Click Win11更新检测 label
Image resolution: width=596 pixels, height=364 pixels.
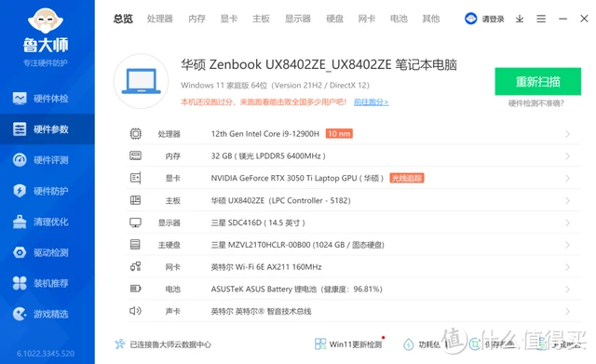(356, 344)
